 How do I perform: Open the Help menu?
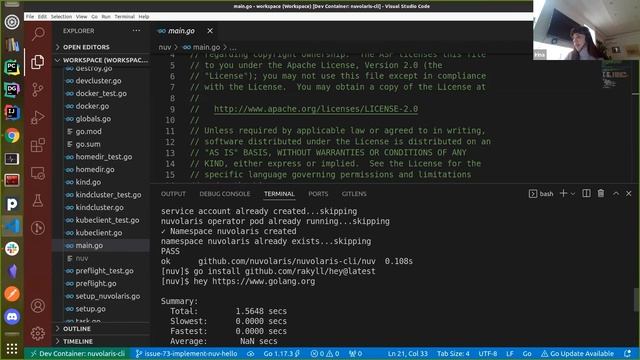[144, 16]
